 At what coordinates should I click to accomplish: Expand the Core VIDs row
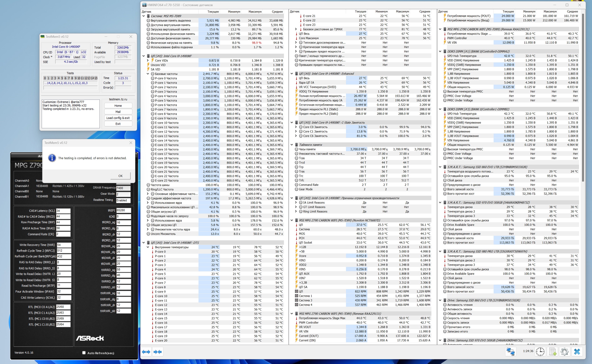148,60
